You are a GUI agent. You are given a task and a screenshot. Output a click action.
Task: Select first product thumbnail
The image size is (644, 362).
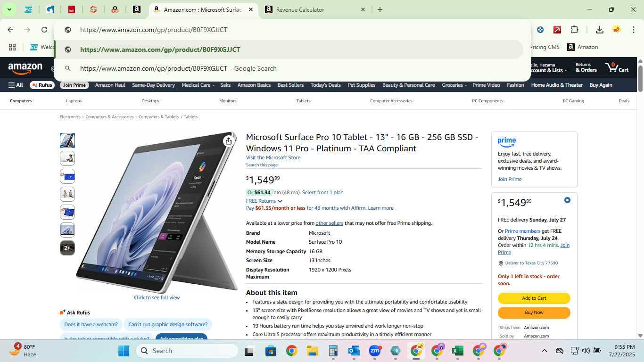pyautogui.click(x=67, y=140)
